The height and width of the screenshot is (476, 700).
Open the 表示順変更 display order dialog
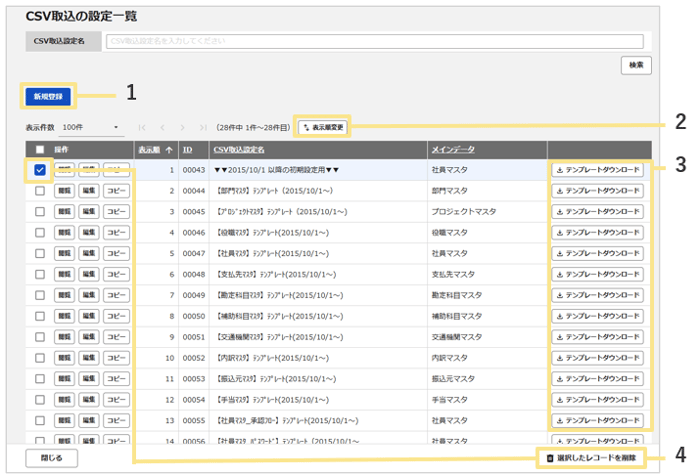point(323,128)
